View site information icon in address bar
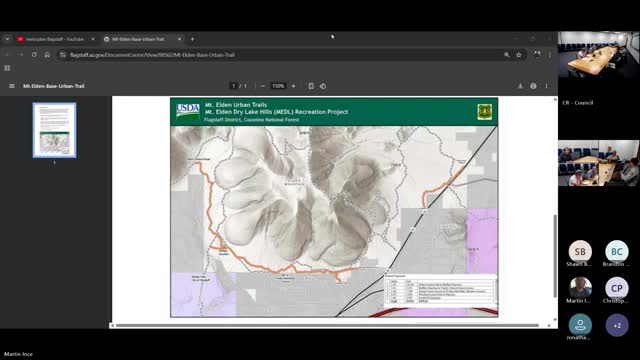This screenshot has height=360, width=640. tap(63, 55)
